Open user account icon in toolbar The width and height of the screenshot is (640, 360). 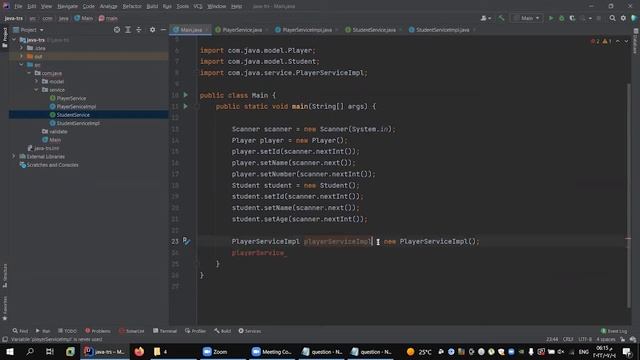(x=485, y=18)
